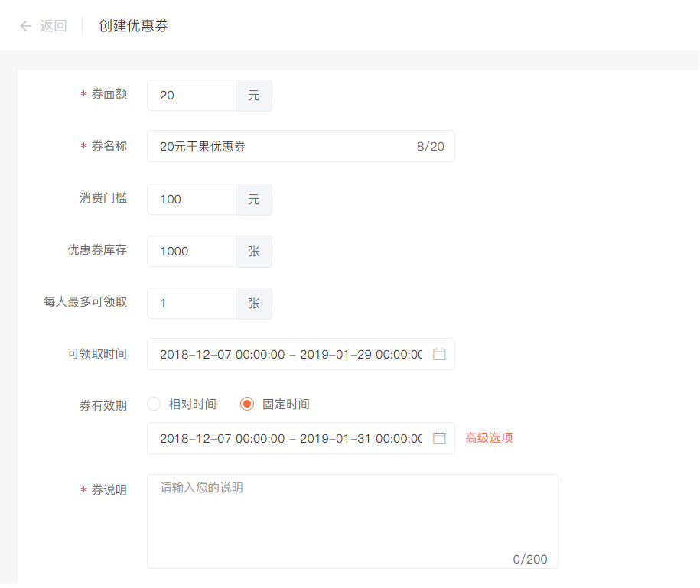Click the 券名称 field with 20元干果优惠券

(x=283, y=146)
